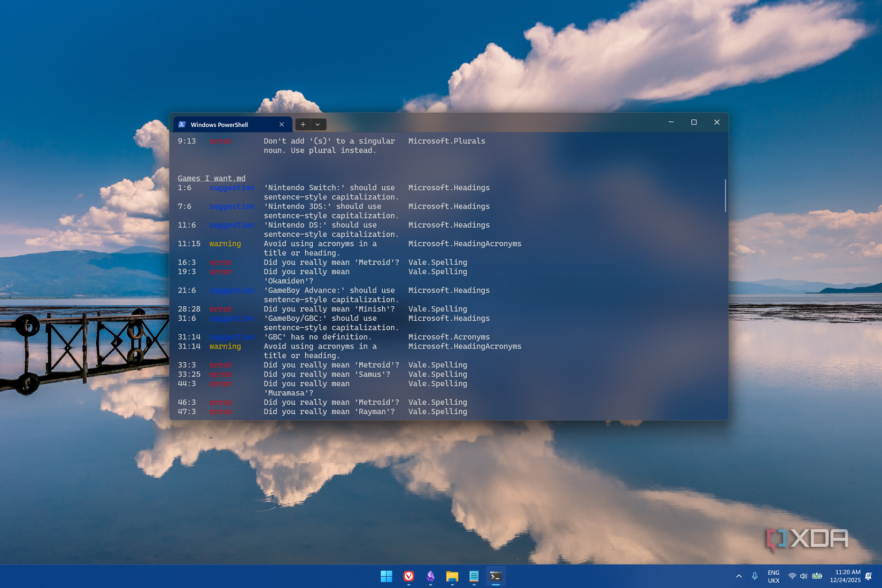
Task: Open Wi-Fi network settings in the tray
Action: pos(792,576)
